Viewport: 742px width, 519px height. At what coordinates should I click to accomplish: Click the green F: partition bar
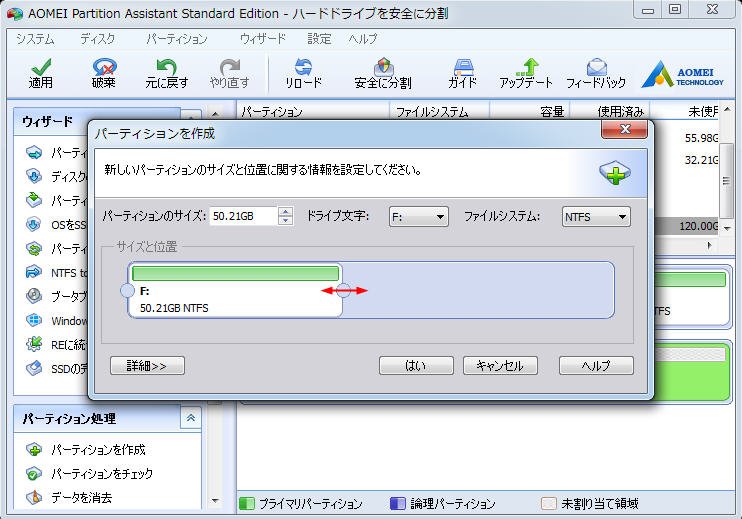point(235,273)
